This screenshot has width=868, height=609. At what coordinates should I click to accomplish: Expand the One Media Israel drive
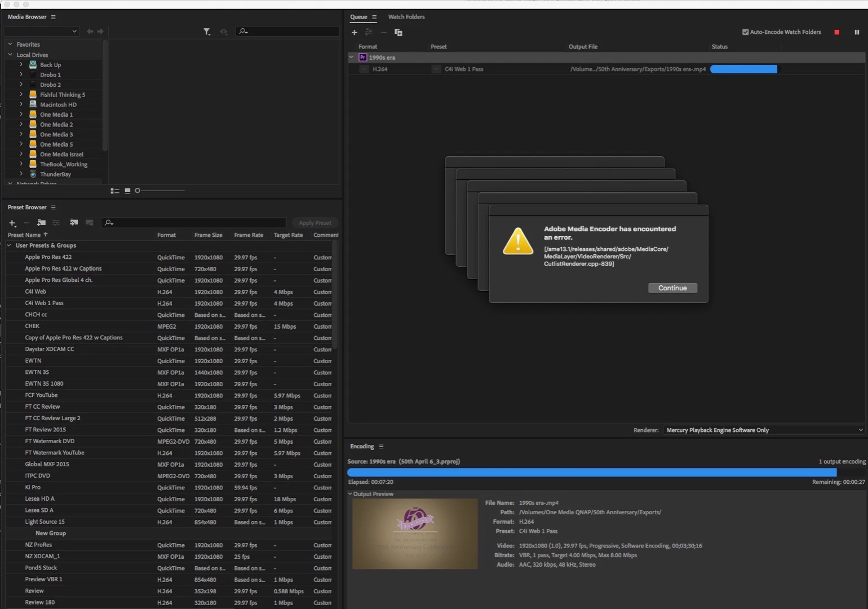tap(21, 154)
